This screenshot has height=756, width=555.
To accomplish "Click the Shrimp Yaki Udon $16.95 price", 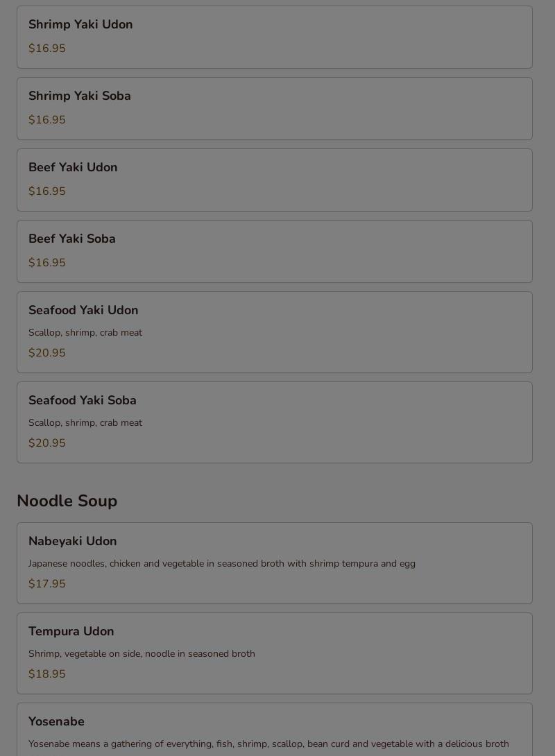I will (46, 49).
